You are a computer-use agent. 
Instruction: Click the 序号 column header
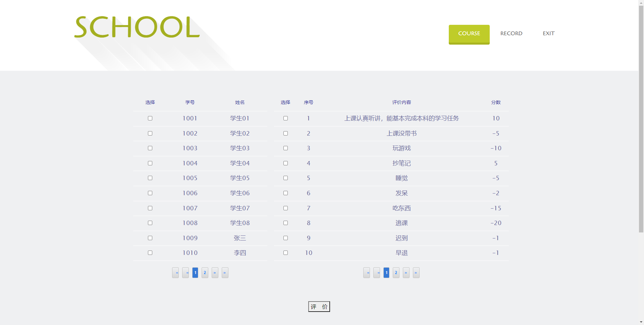point(309,102)
